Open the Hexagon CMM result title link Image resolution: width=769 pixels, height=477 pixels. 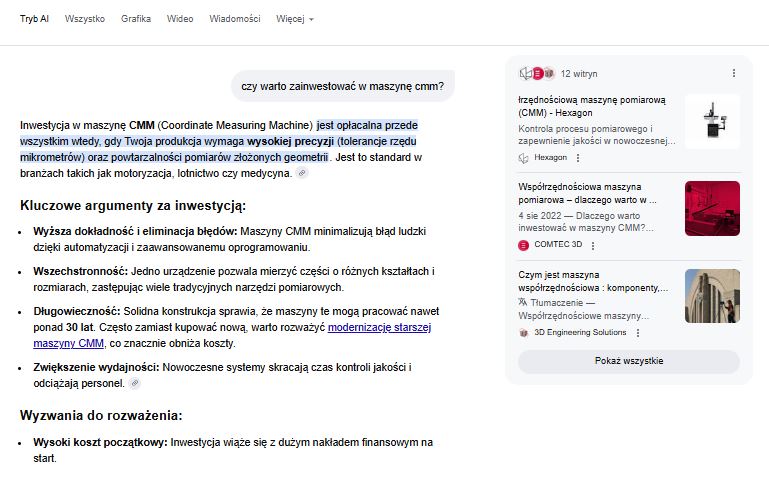point(592,107)
